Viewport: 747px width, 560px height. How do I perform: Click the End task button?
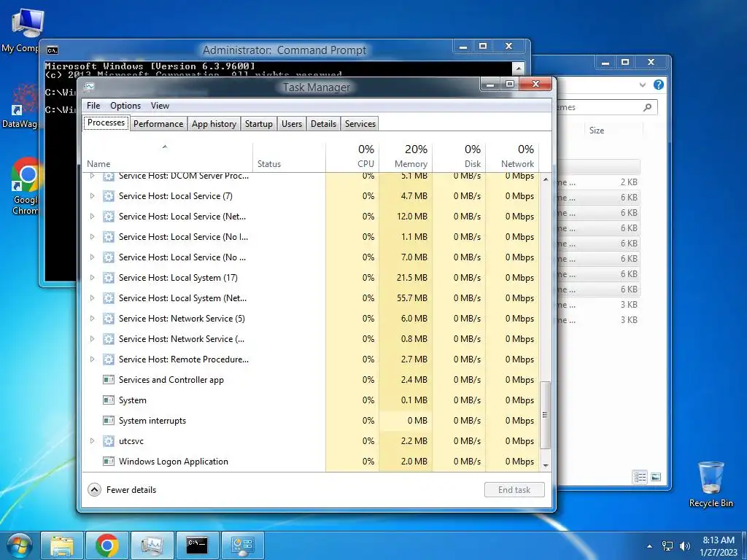[514, 489]
